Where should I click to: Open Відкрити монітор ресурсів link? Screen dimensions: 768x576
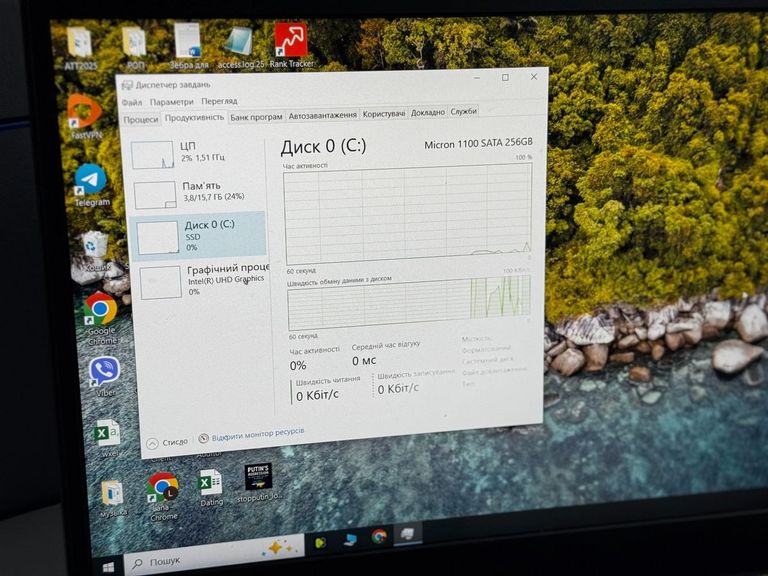(x=258, y=434)
